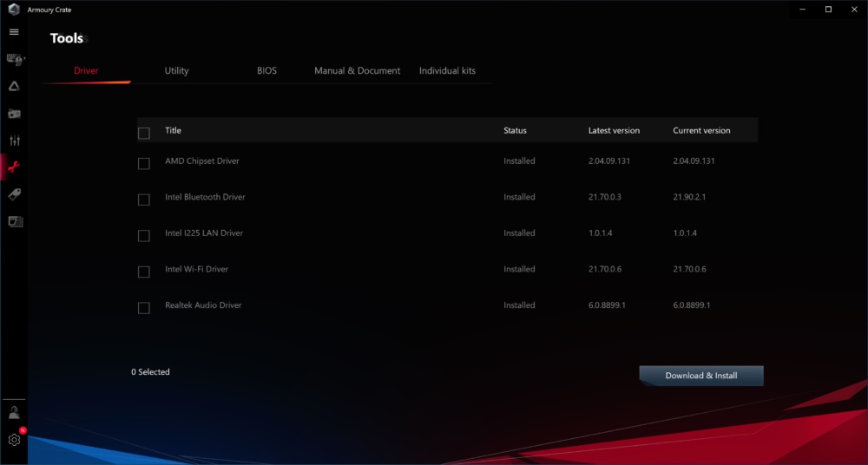Check the Intel Bluetooth Driver checkbox

coord(143,200)
